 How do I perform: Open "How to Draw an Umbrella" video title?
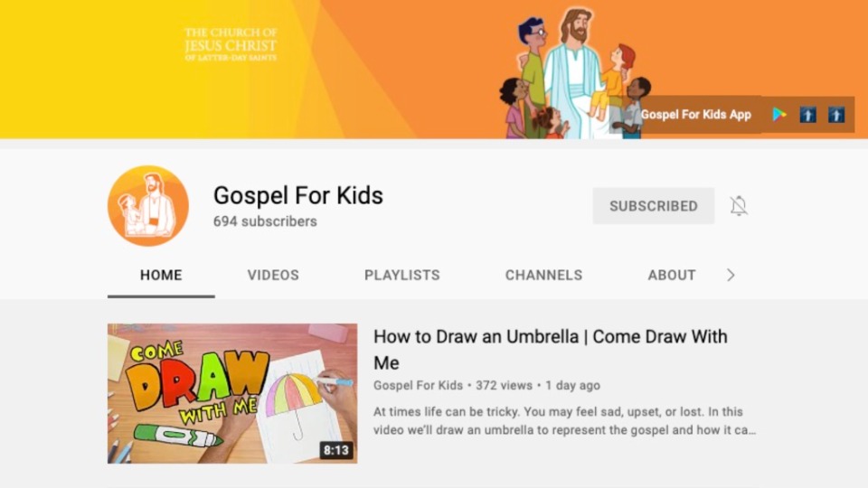[551, 349]
